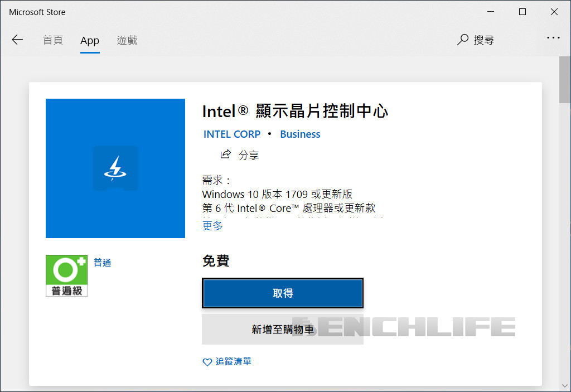The width and height of the screenshot is (571, 392).
Task: Click the 第 6 代 Intel Core requirement line
Action: (289, 208)
